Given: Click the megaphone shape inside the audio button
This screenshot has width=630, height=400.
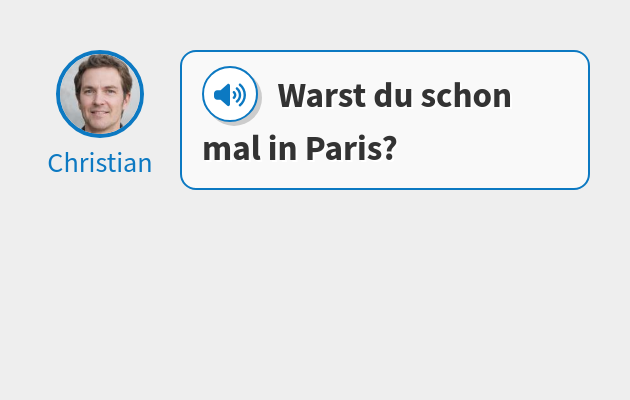Looking at the screenshot, I should (222, 95).
